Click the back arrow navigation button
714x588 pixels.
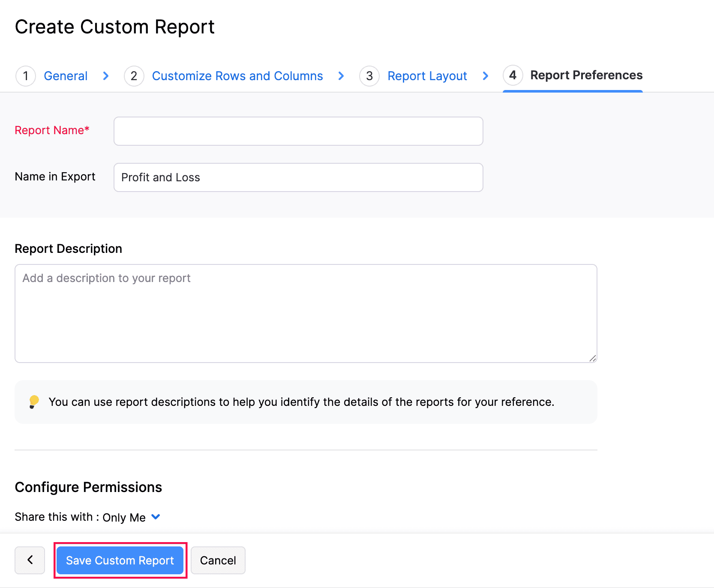(30, 560)
